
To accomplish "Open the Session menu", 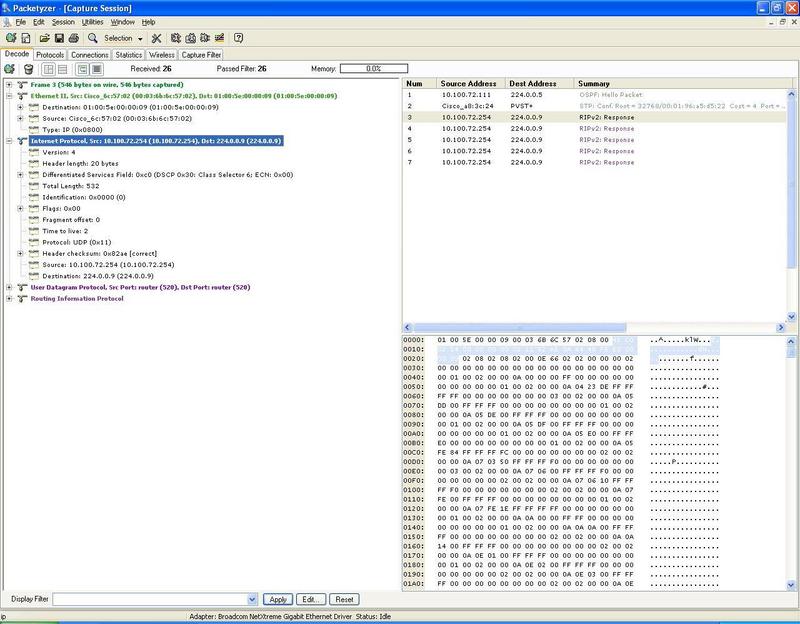I will pos(63,22).
